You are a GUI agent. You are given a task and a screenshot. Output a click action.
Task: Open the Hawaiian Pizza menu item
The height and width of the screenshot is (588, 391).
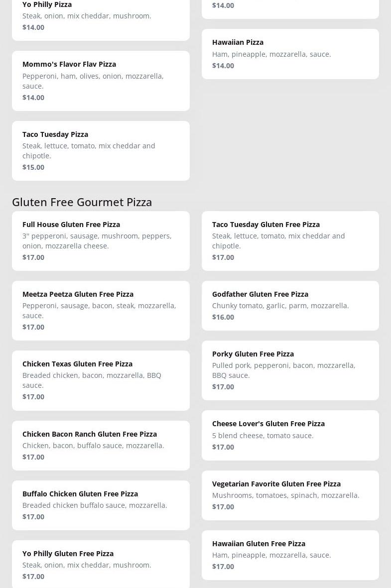point(290,54)
